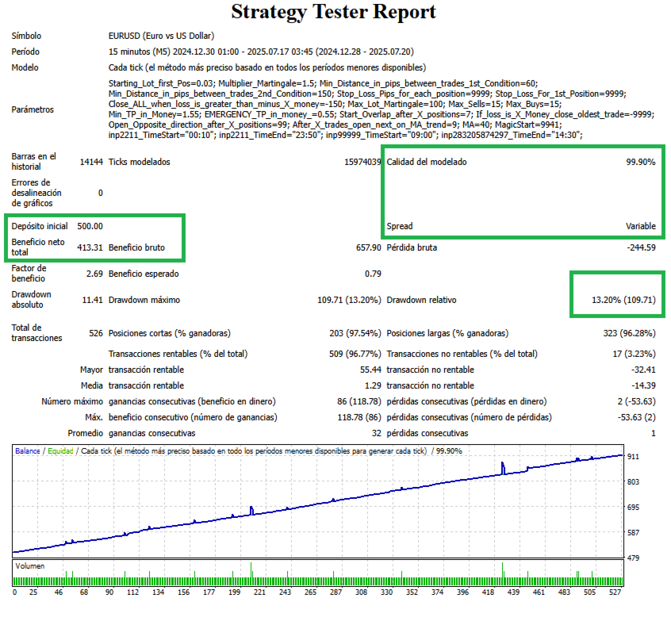The height and width of the screenshot is (644, 671).
Task: Select the ticks value 15974039
Action: [362, 162]
